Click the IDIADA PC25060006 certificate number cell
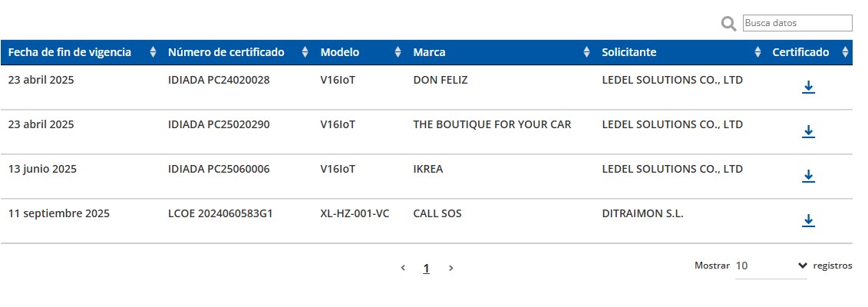The width and height of the screenshot is (868, 307). [219, 169]
